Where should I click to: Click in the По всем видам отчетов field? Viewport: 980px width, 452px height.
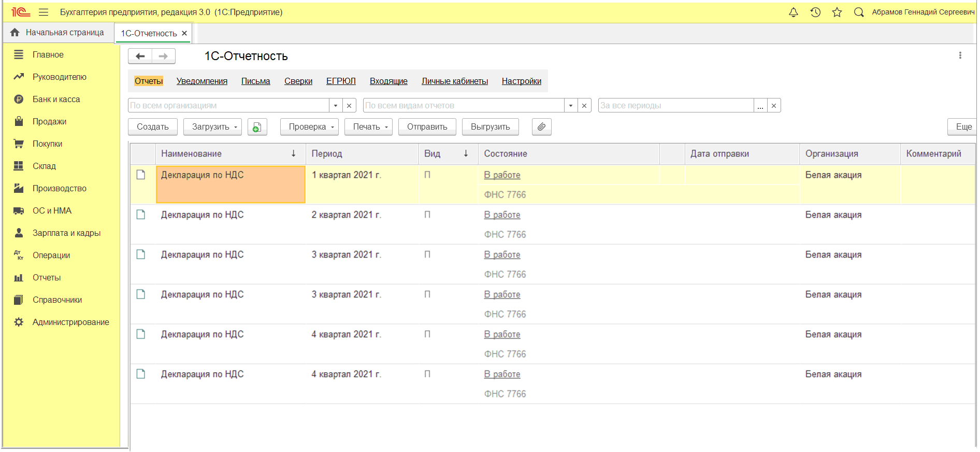coord(464,106)
